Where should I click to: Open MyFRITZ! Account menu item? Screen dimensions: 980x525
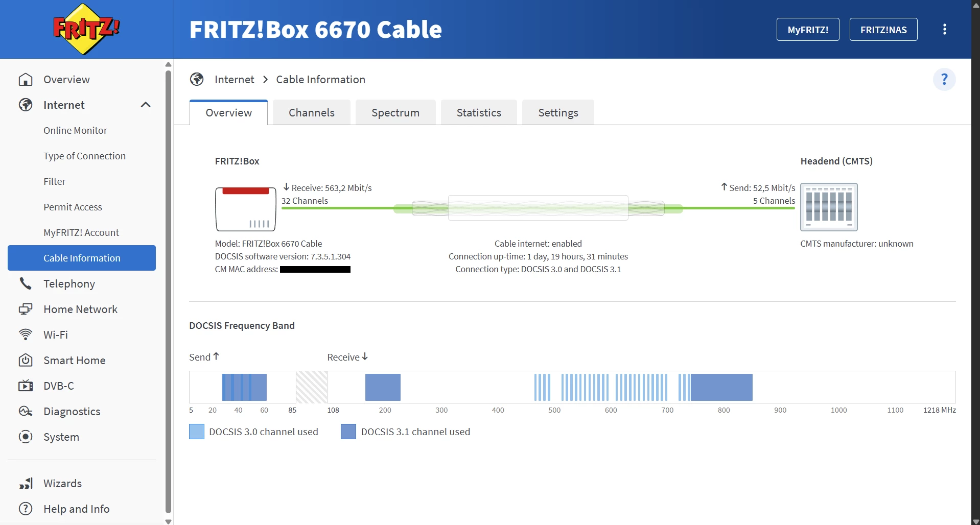click(81, 232)
